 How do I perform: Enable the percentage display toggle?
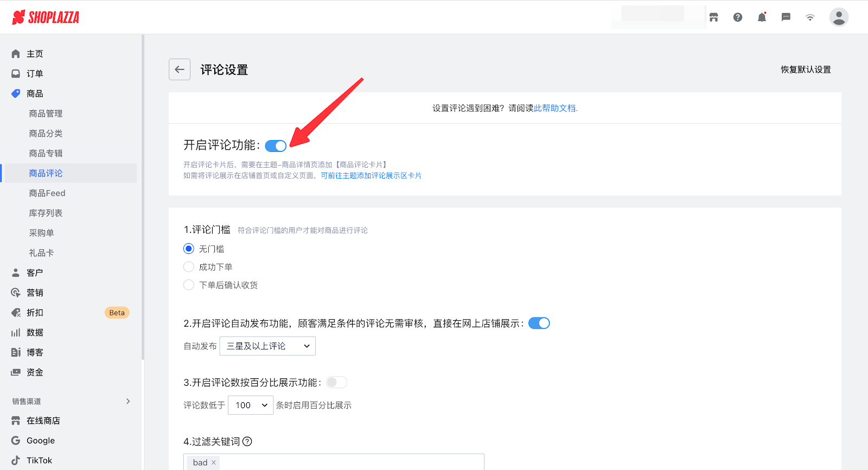pyautogui.click(x=336, y=383)
